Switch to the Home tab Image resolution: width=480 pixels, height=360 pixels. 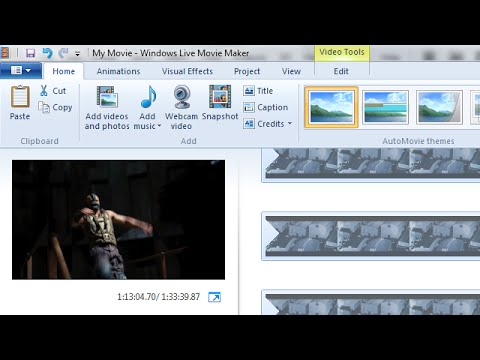point(63,71)
